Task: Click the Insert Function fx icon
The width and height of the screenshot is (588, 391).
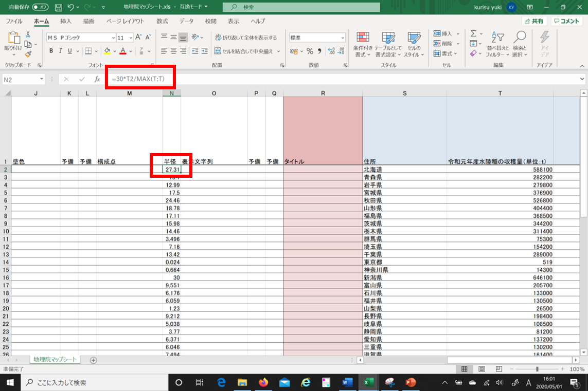Action: (x=97, y=79)
